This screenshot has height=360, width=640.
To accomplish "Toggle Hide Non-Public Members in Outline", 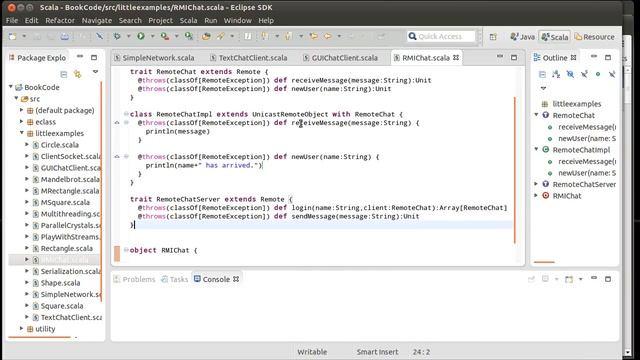I will pyautogui.click(x=598, y=74).
